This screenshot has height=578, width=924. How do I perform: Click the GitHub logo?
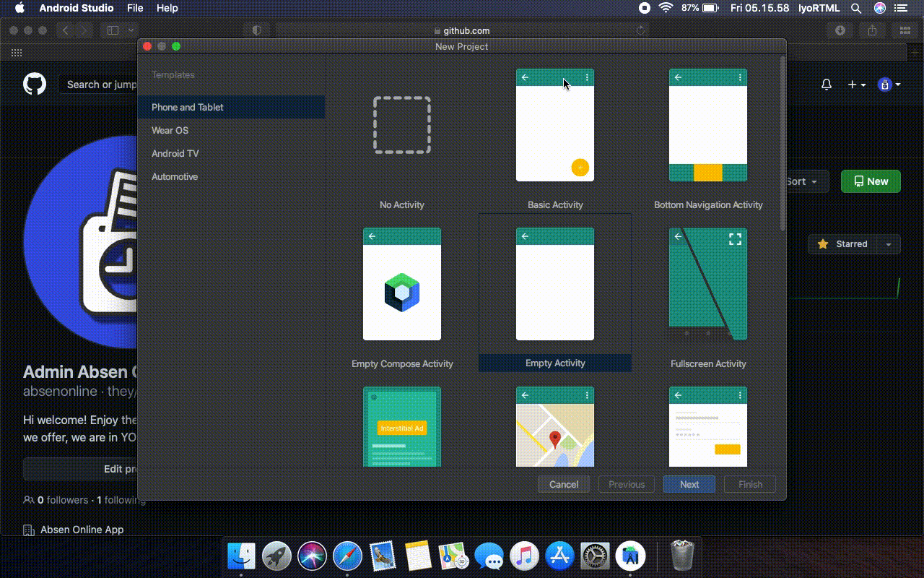click(x=35, y=84)
